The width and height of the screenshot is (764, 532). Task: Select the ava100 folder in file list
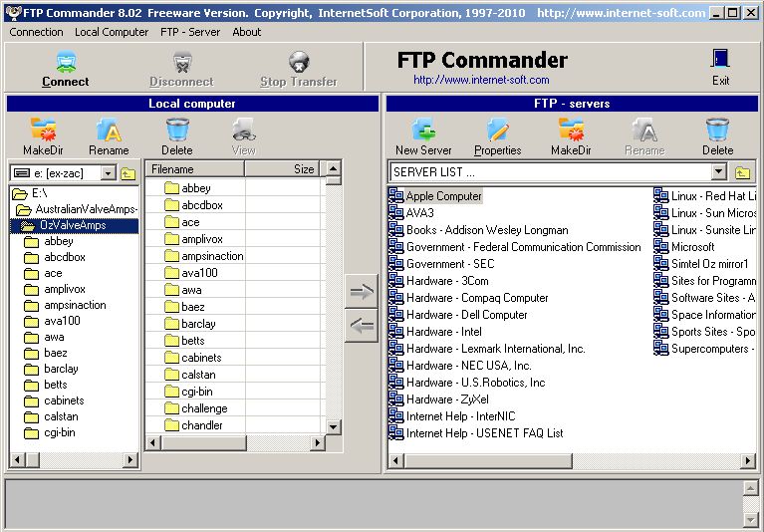(191, 273)
